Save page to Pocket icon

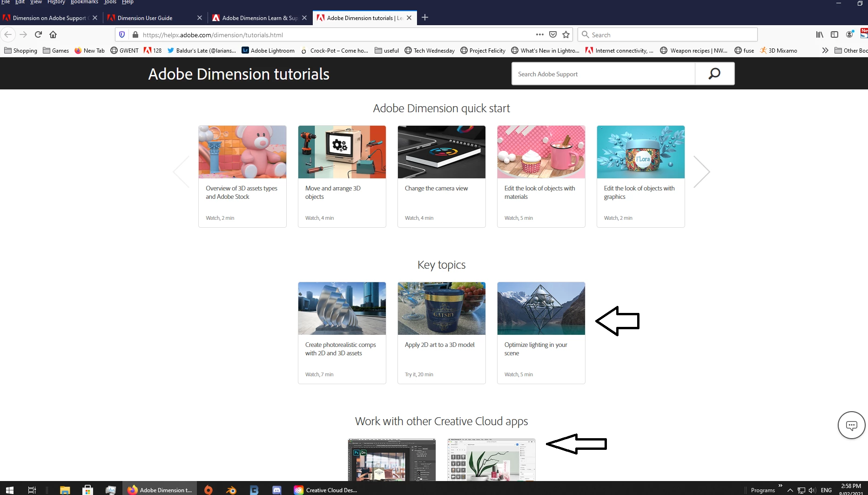pyautogui.click(x=553, y=34)
